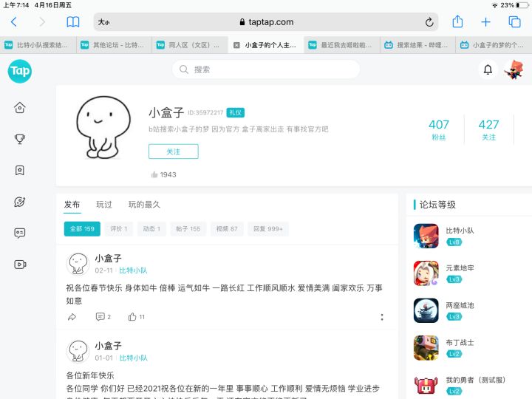Open the 各位新年快乐 post
Image resolution: width=532 pixels, height=399 pixels.
[90, 375]
